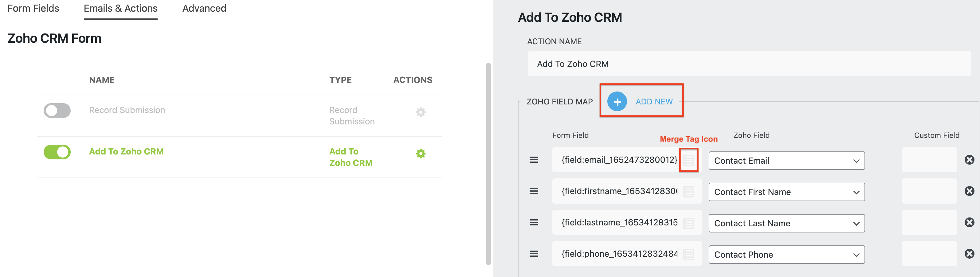Click the blue plus icon next to ADD NEW

coord(617,101)
